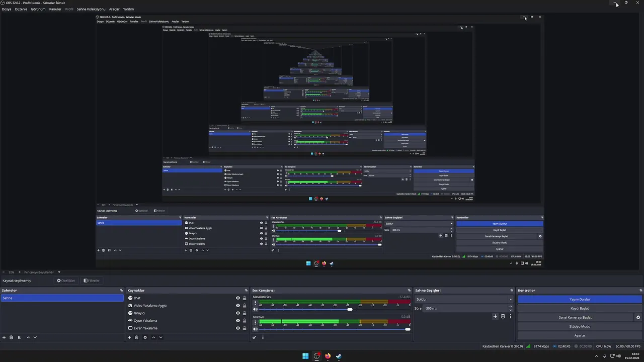
Task: Click Filtreler button above Sahneler panel
Action: [x=92, y=281]
